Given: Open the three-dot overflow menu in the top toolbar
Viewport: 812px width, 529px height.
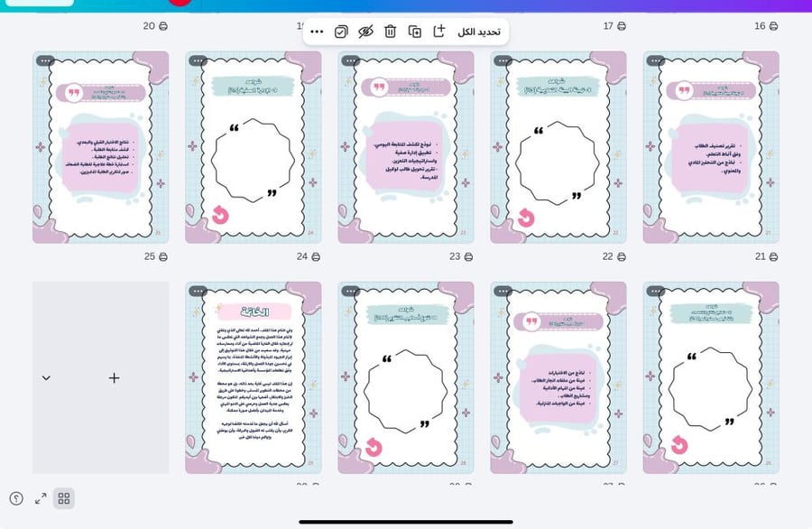Looking at the screenshot, I should pyautogui.click(x=317, y=32).
